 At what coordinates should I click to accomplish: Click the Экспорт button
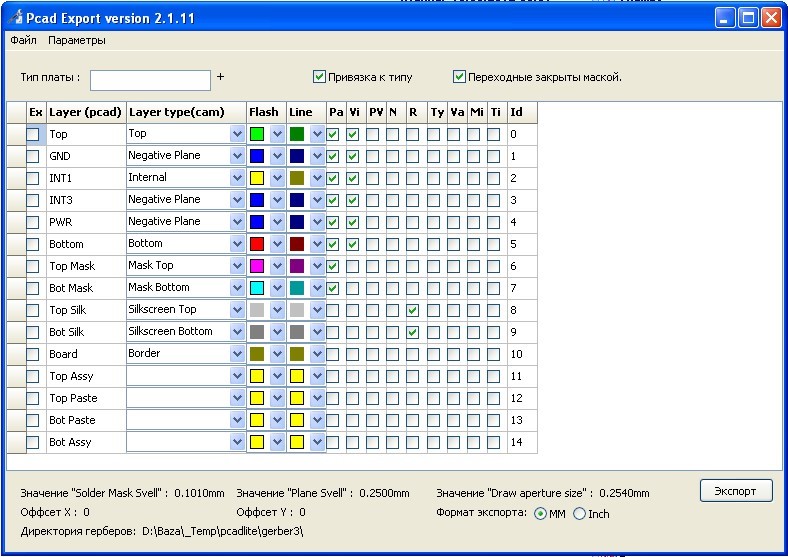(736, 491)
